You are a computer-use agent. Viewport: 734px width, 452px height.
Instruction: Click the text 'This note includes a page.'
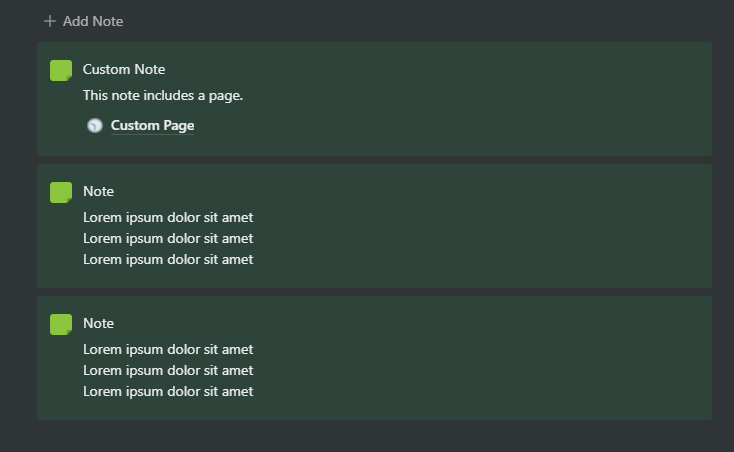click(x=163, y=95)
